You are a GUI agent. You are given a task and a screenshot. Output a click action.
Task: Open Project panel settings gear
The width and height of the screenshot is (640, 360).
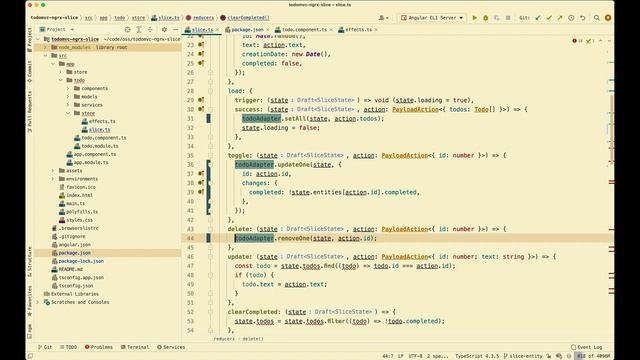click(x=164, y=29)
